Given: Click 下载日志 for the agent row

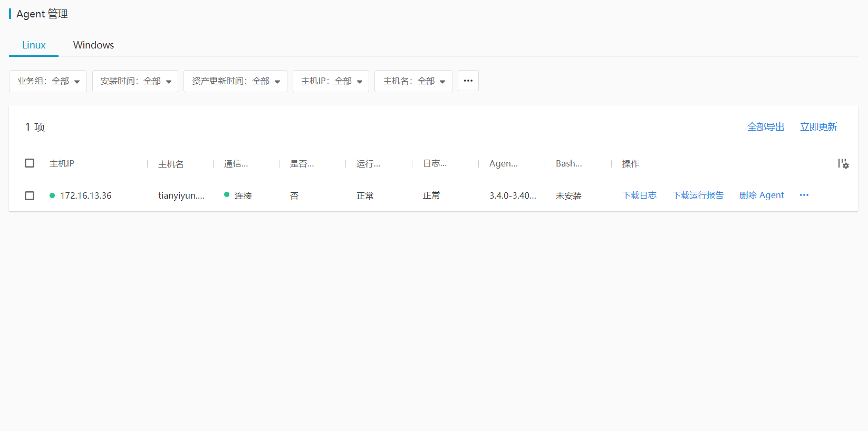Looking at the screenshot, I should click(x=639, y=195).
